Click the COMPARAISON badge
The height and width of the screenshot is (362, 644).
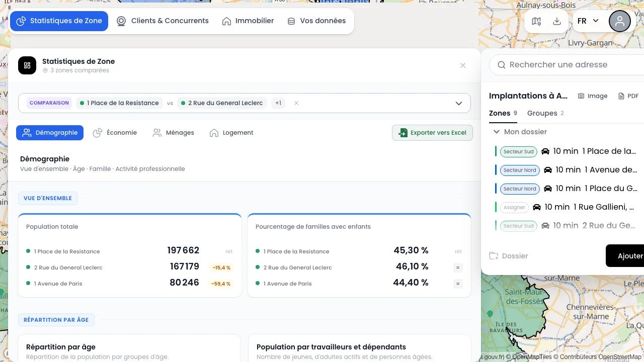[49, 103]
